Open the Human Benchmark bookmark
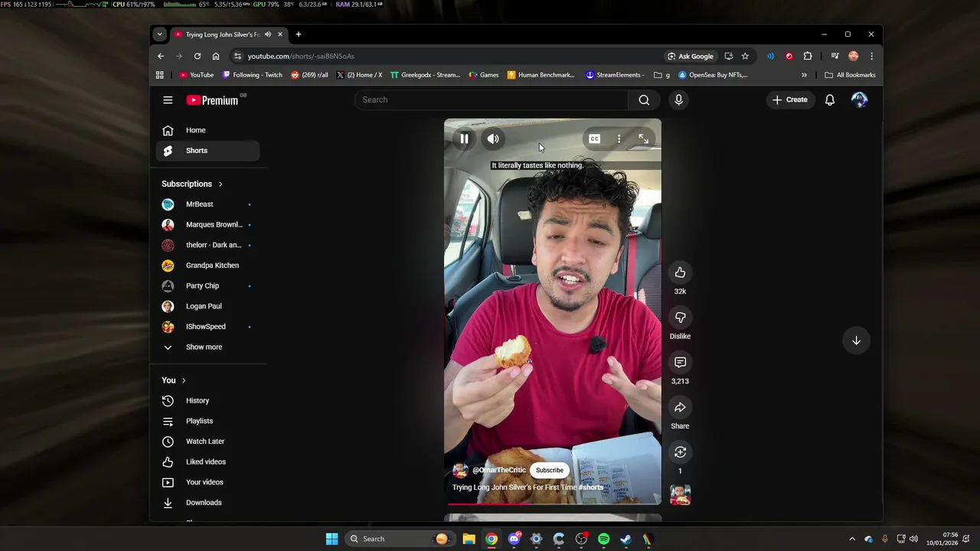 point(541,75)
